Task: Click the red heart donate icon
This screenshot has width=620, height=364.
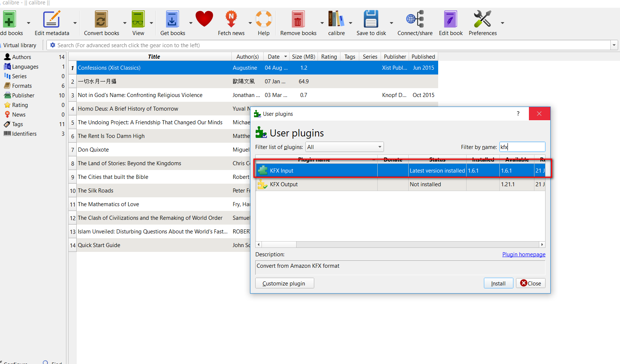Action: coord(204,19)
